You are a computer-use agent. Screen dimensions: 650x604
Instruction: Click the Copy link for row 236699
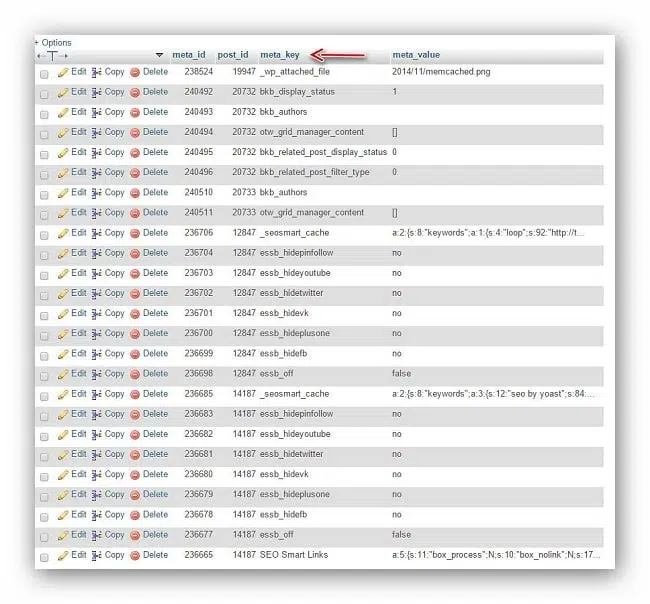pyautogui.click(x=114, y=354)
